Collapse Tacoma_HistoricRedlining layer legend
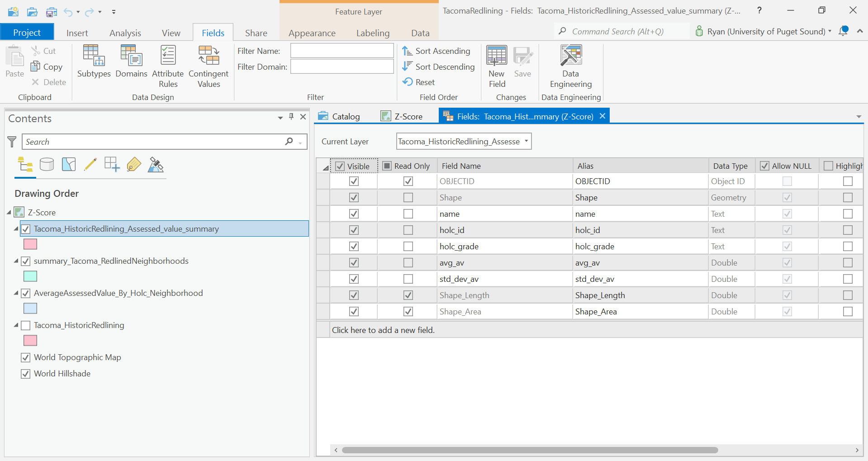The width and height of the screenshot is (868, 461). pos(16,325)
